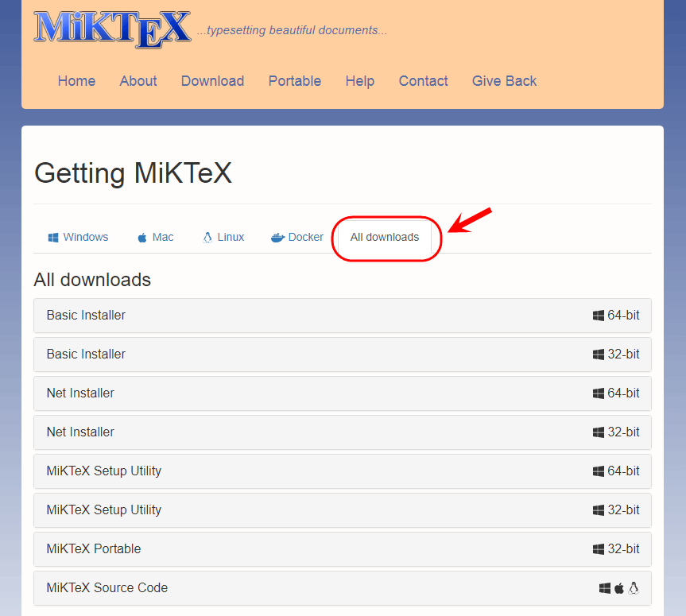Click the 'Getting MiKTeX' page heading

coord(133,173)
